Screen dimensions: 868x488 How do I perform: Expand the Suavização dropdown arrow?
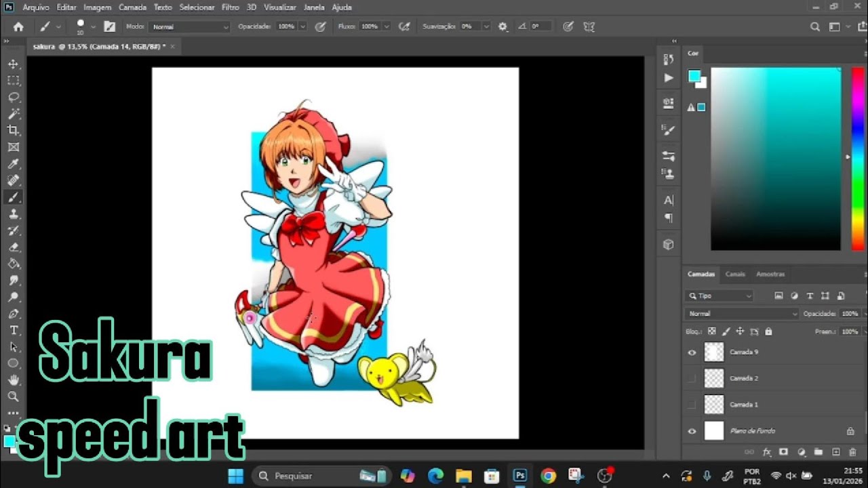(486, 26)
